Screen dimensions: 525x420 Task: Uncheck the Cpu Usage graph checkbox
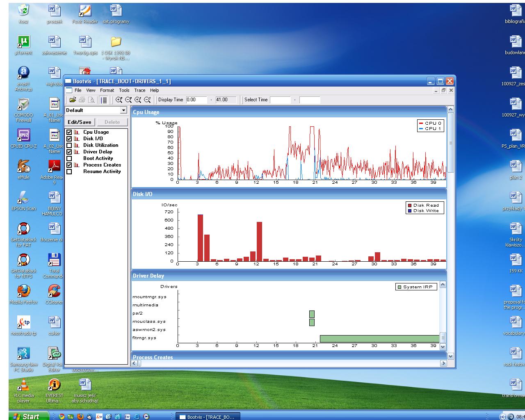(69, 132)
